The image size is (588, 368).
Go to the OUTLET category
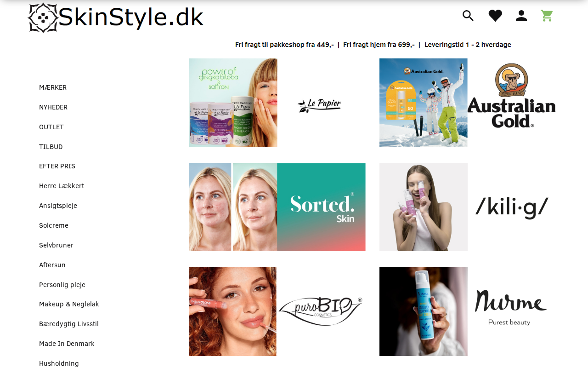click(51, 127)
